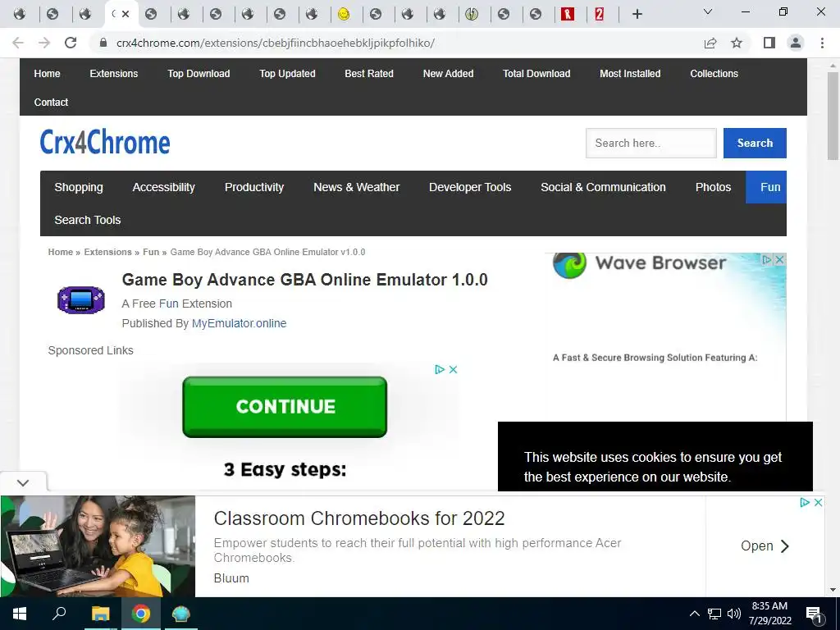The height and width of the screenshot is (630, 840).
Task: Open the Top Download menu item
Action: 199,73
